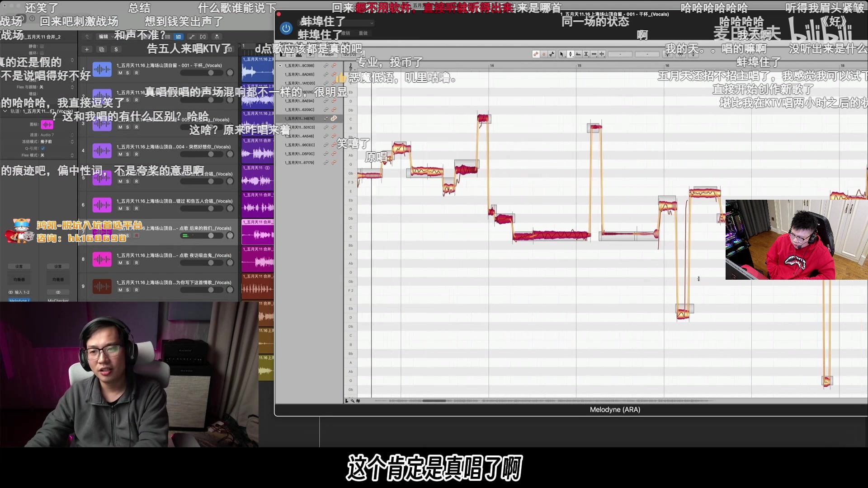Screen dimensions: 868x488
Task: Adjust the pan knob on track 4
Action: click(x=230, y=154)
